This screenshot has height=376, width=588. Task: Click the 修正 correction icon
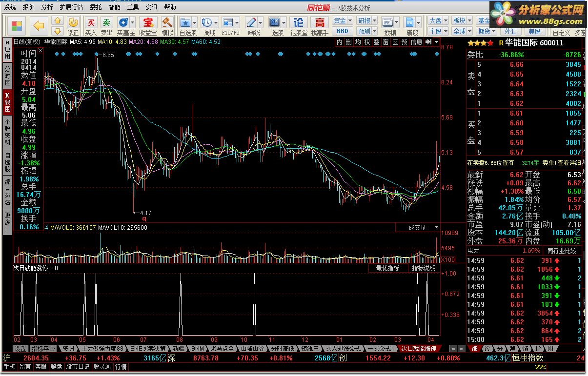click(73, 26)
